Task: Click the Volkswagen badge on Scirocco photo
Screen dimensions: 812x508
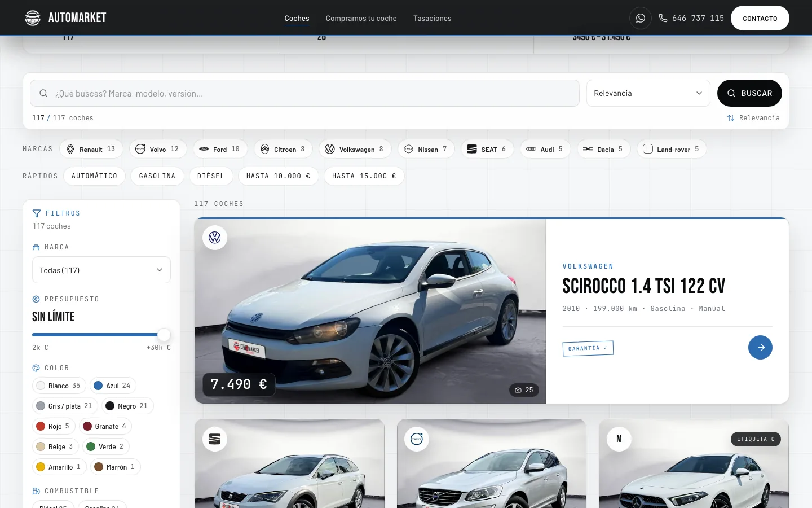Action: click(215, 238)
